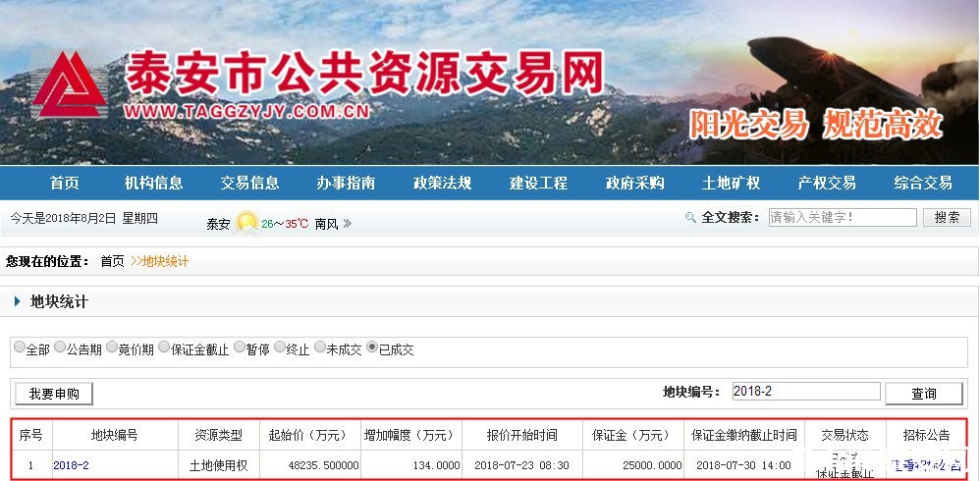
Task: Select the 已成交 radio button
Action: tap(372, 347)
